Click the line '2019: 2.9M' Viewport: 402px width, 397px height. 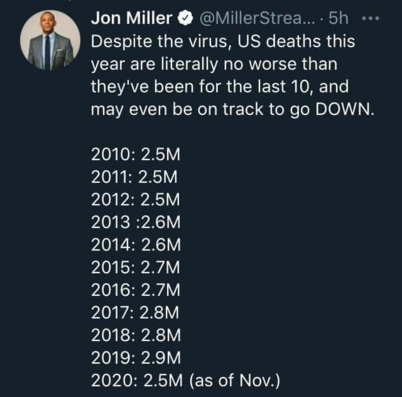[136, 358]
